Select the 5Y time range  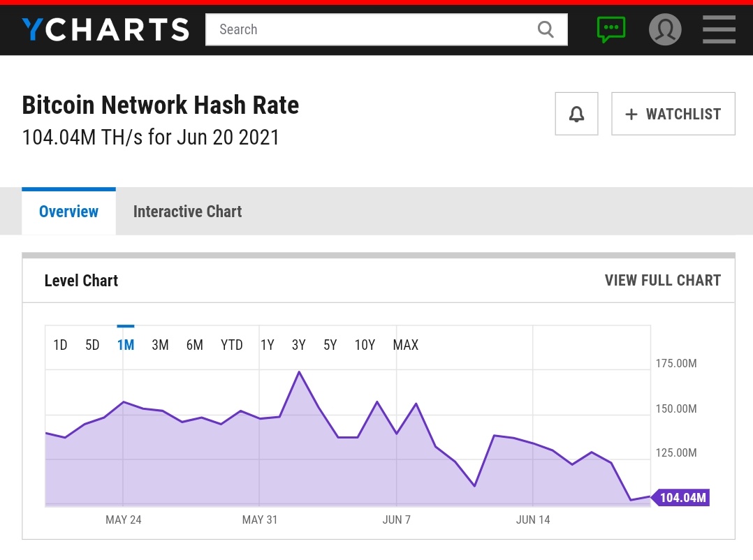[330, 344]
